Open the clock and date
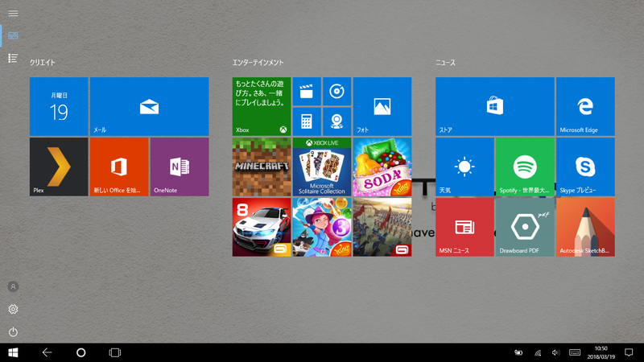The image size is (644, 362). 601,352
